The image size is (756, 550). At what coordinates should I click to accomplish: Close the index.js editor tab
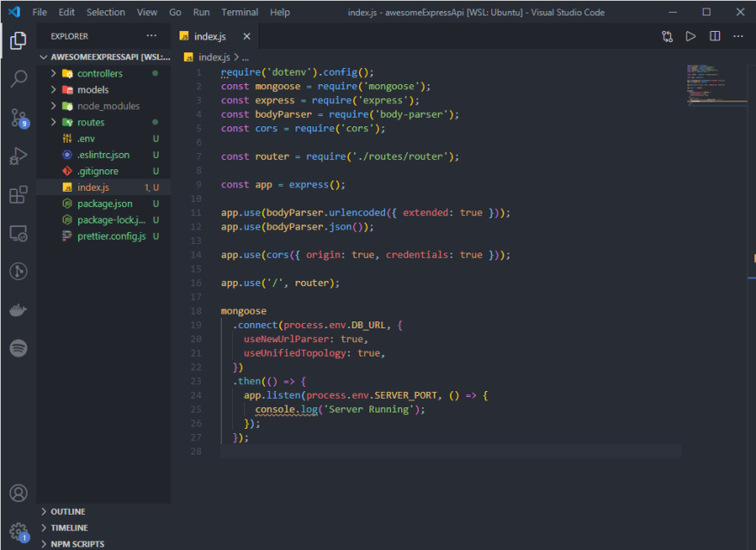247,36
